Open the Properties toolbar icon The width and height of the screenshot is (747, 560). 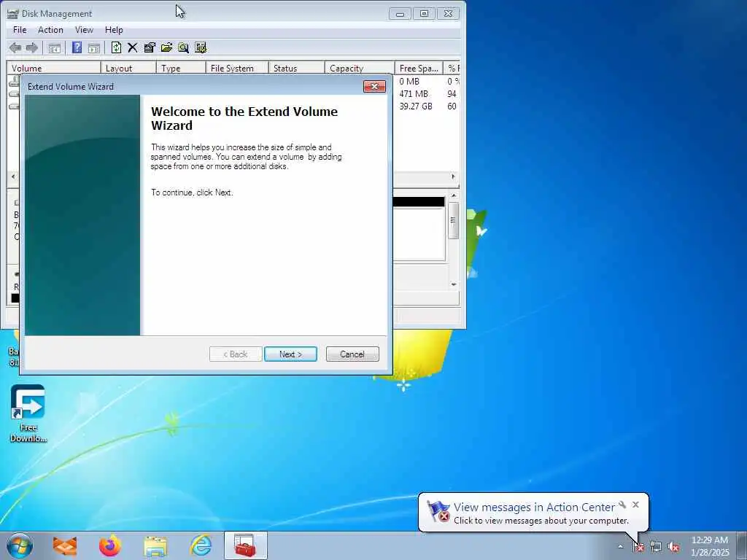pyautogui.click(x=150, y=47)
